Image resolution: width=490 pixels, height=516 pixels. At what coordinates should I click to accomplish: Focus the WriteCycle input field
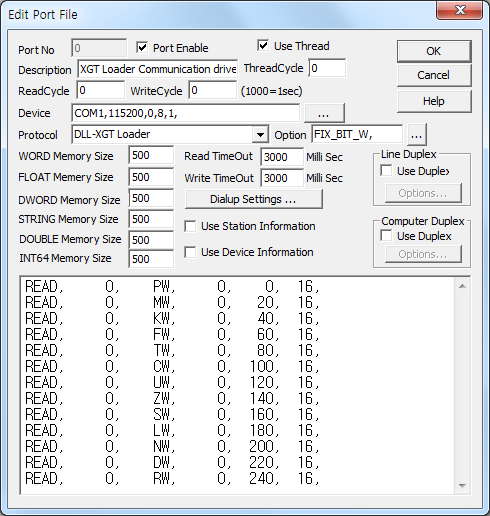pyautogui.click(x=213, y=90)
